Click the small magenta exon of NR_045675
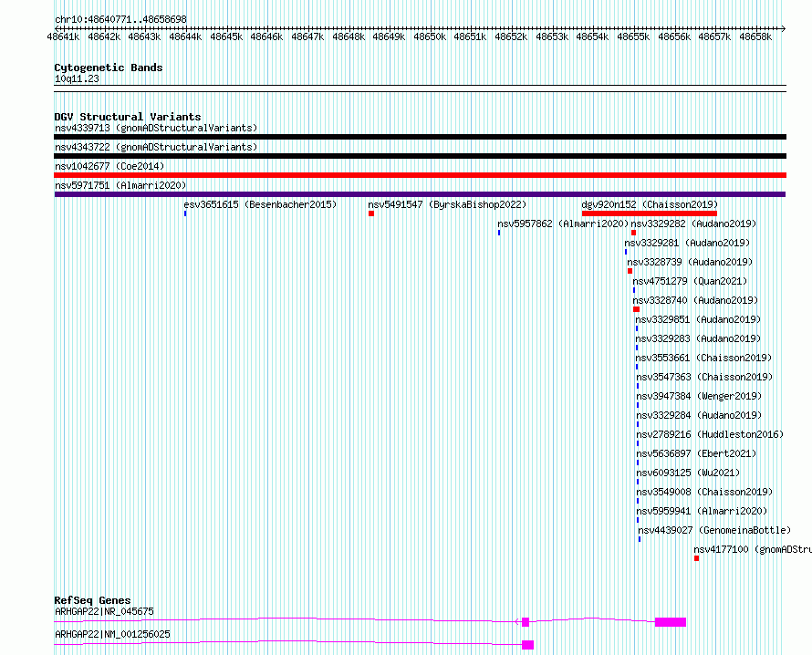The image size is (812, 655). click(x=526, y=622)
